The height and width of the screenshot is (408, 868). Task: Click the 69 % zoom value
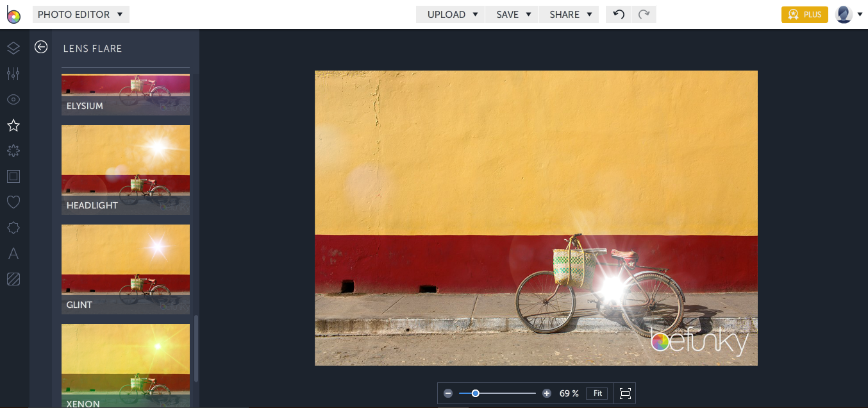click(x=569, y=393)
